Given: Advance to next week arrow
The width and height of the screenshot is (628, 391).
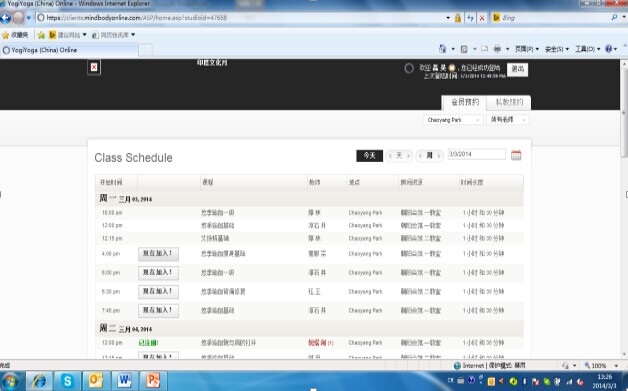Looking at the screenshot, I should click(439, 155).
